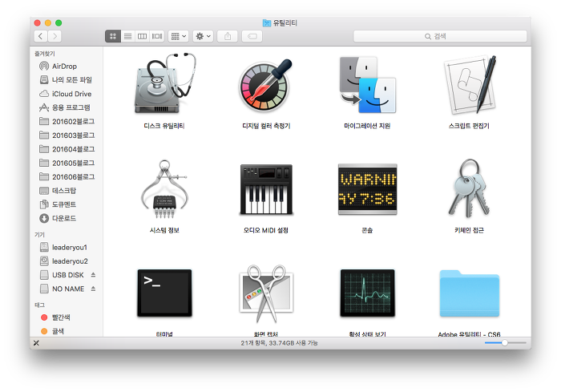The height and width of the screenshot is (392, 561).
Task: Click the 태그 section header
Action: [39, 305]
